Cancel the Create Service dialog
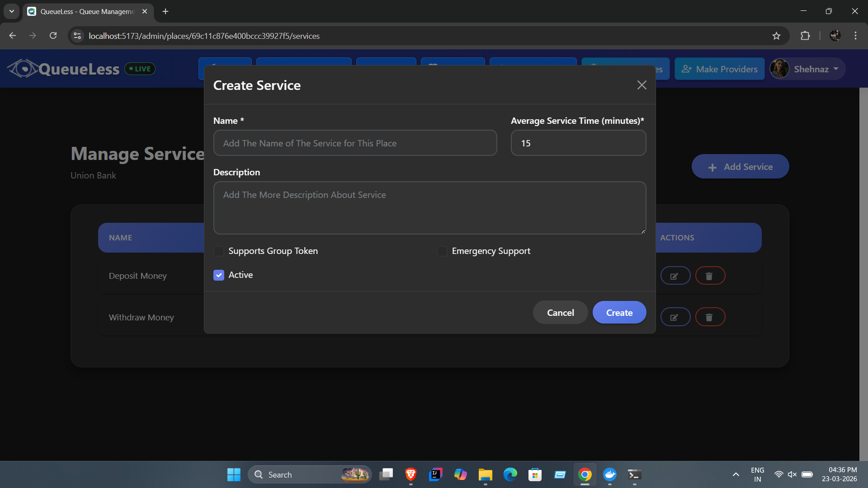Image resolution: width=868 pixels, height=488 pixels. tap(560, 313)
